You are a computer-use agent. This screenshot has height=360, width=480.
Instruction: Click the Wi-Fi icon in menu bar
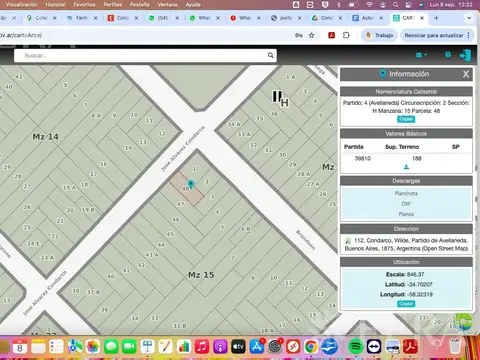point(369,5)
